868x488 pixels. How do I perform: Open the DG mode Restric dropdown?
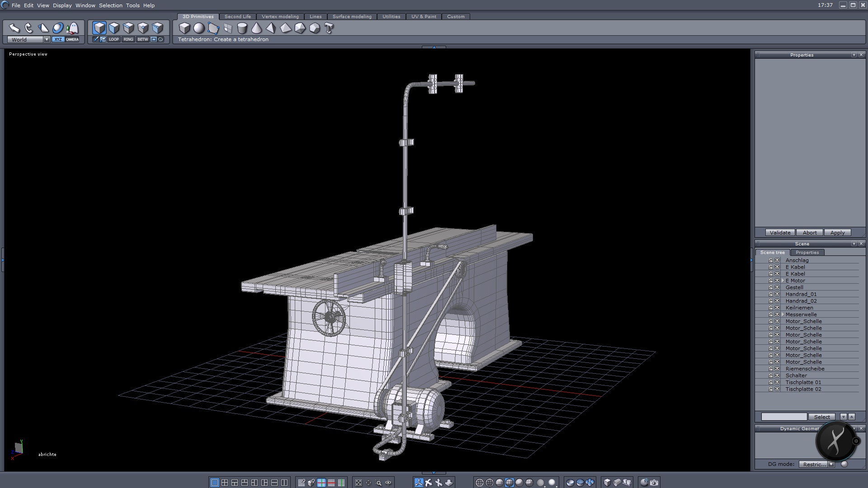coord(831,464)
